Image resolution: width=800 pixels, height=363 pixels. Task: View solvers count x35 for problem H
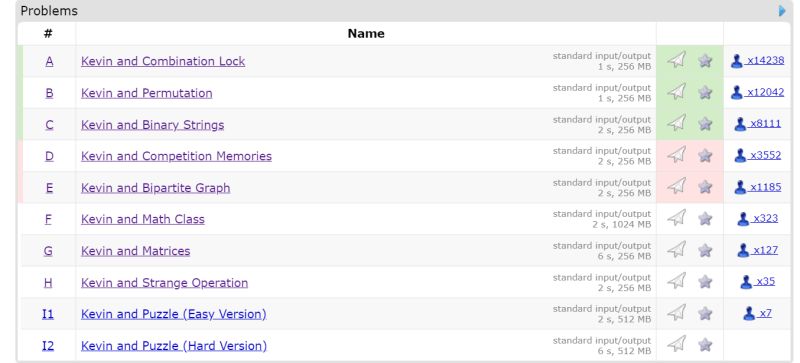(x=765, y=282)
